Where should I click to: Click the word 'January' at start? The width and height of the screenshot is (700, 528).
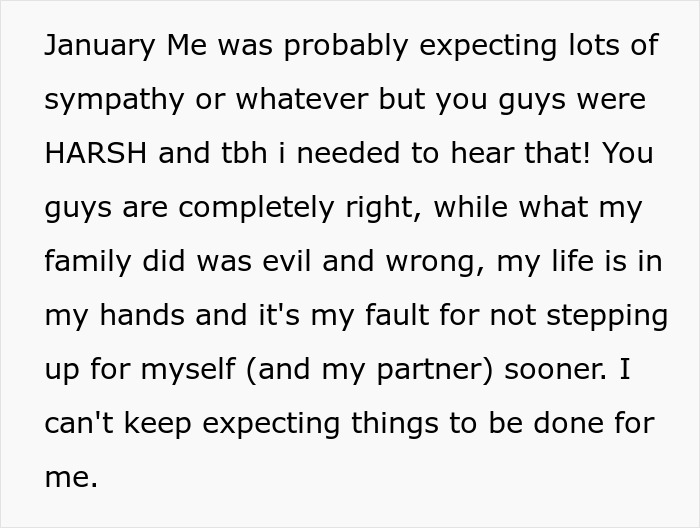click(x=100, y=46)
